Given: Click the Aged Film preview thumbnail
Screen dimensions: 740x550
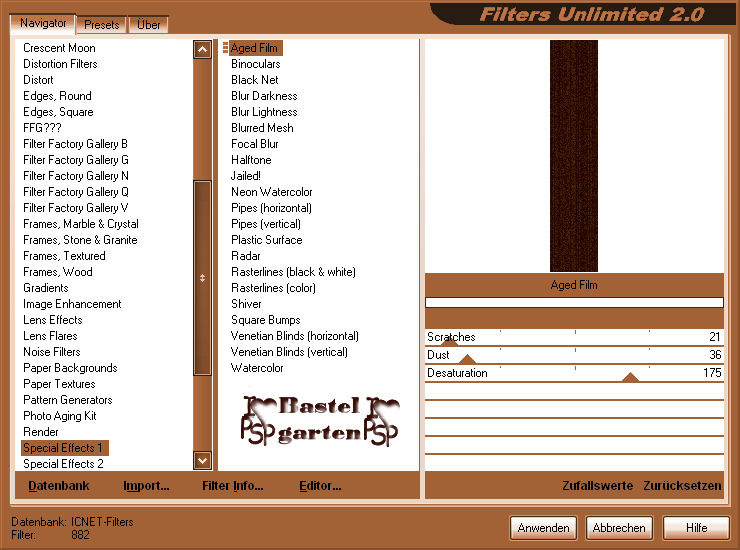Looking at the screenshot, I should click(573, 156).
